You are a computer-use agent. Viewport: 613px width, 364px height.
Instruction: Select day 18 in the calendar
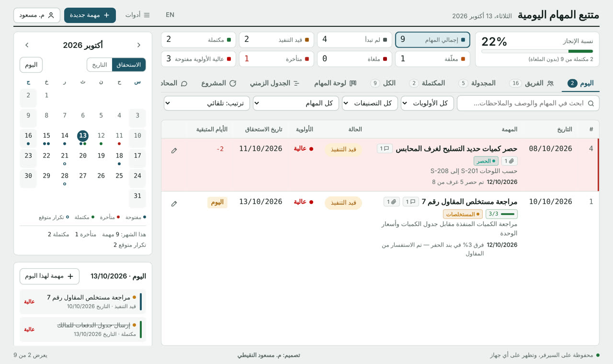click(119, 158)
